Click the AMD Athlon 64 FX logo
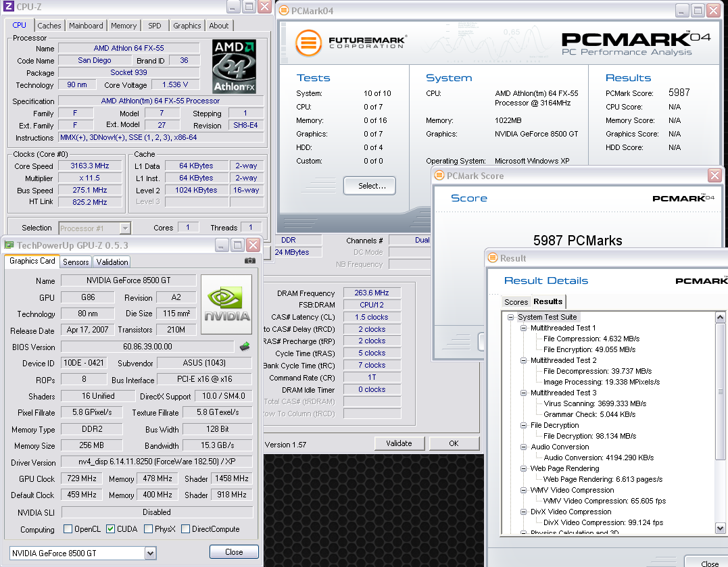Screen dimensions: 728x567 pos(234,66)
